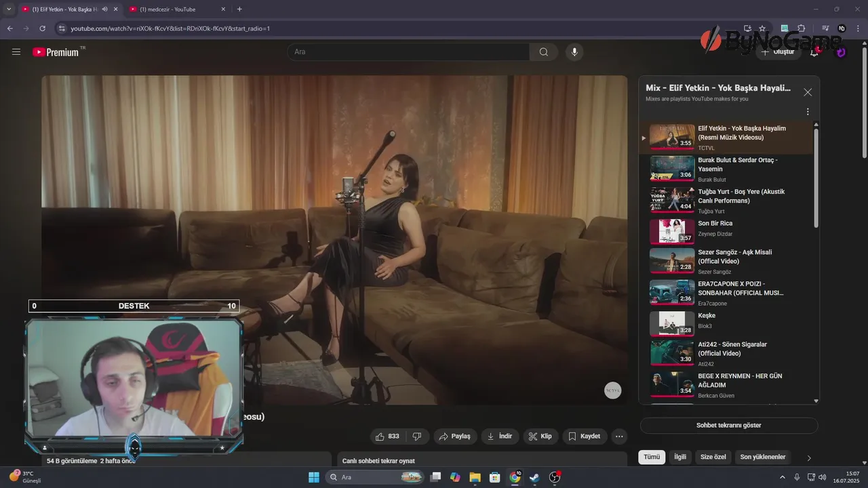Reload the current page
Viewport: 868px width, 488px height.
coord(42,28)
